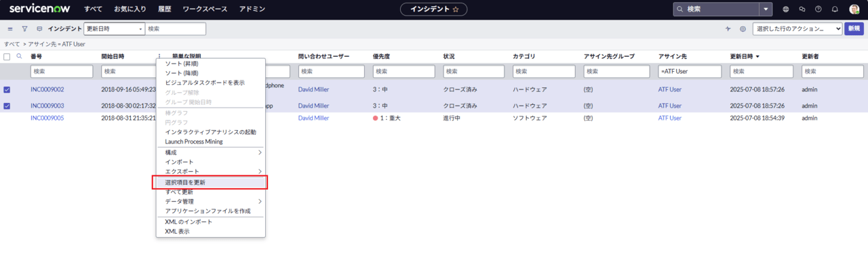The height and width of the screenshot is (258, 868).
Task: Click the アサイン先 = ATF User breadcrumb
Action: tap(56, 44)
